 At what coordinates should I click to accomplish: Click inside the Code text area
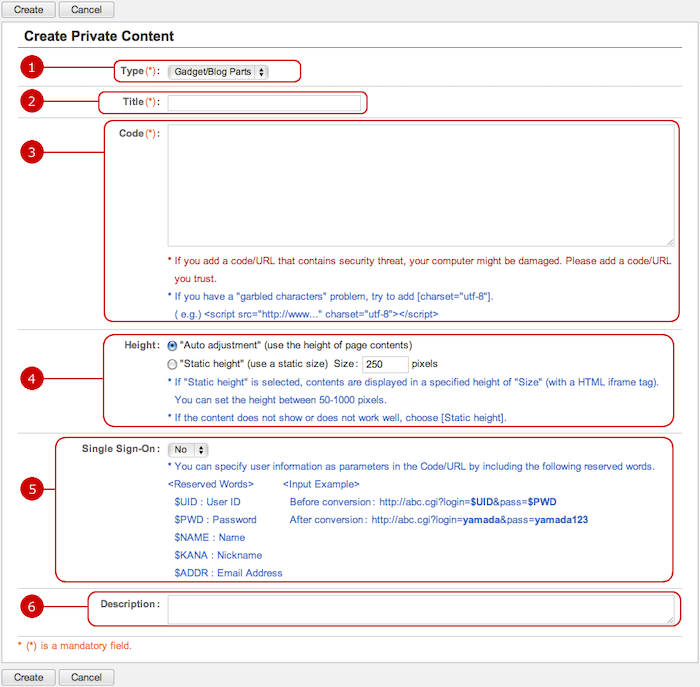(421, 185)
